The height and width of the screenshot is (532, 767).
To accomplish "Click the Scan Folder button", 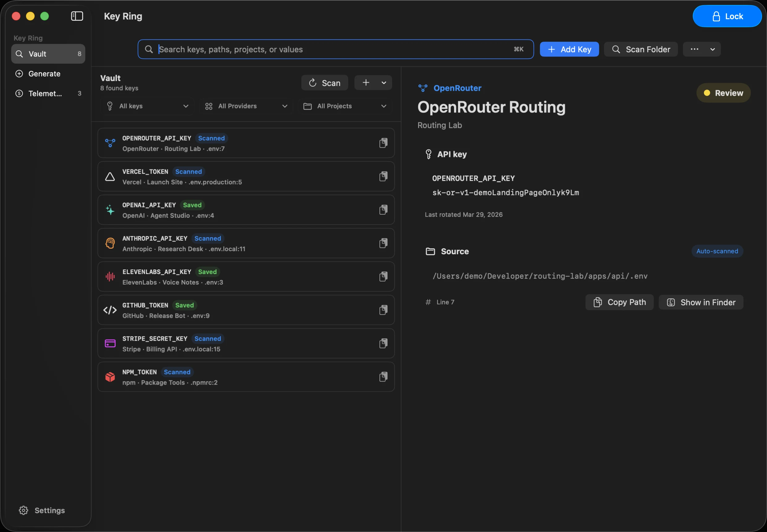I will [641, 49].
